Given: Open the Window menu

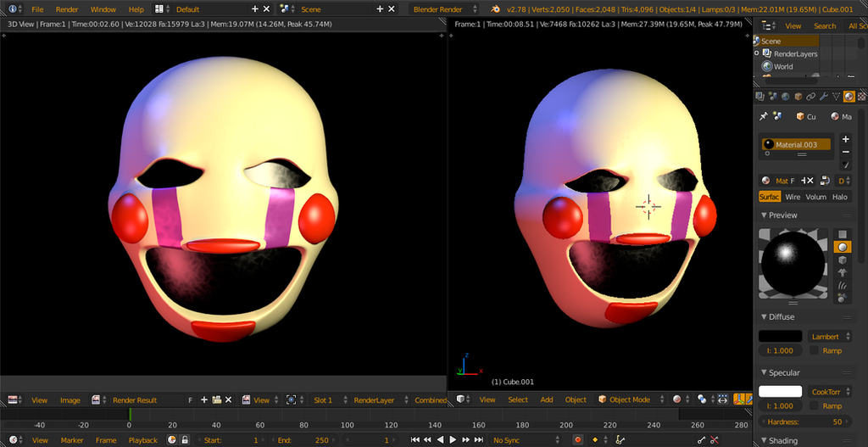Looking at the screenshot, I should pyautogui.click(x=103, y=9).
